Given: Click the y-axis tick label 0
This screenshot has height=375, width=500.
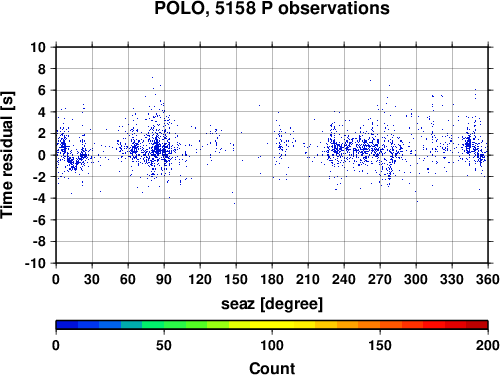Looking at the screenshot, I should (x=42, y=155).
